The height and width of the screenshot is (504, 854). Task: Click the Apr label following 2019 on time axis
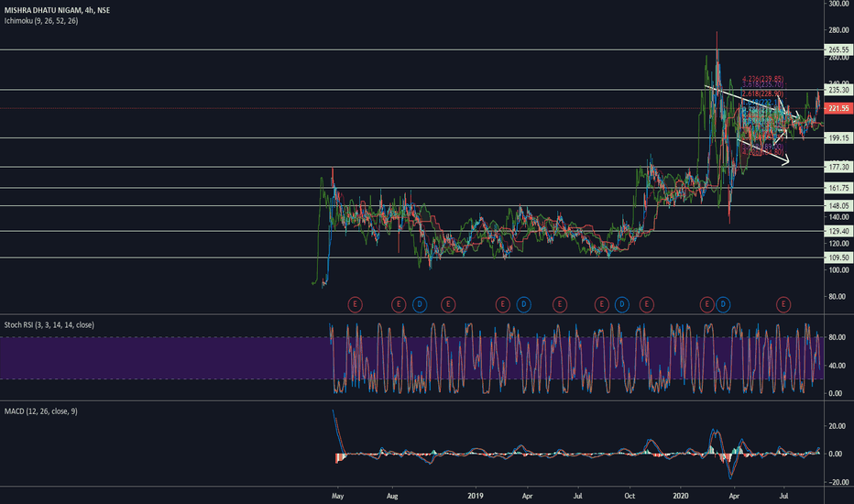tap(527, 497)
